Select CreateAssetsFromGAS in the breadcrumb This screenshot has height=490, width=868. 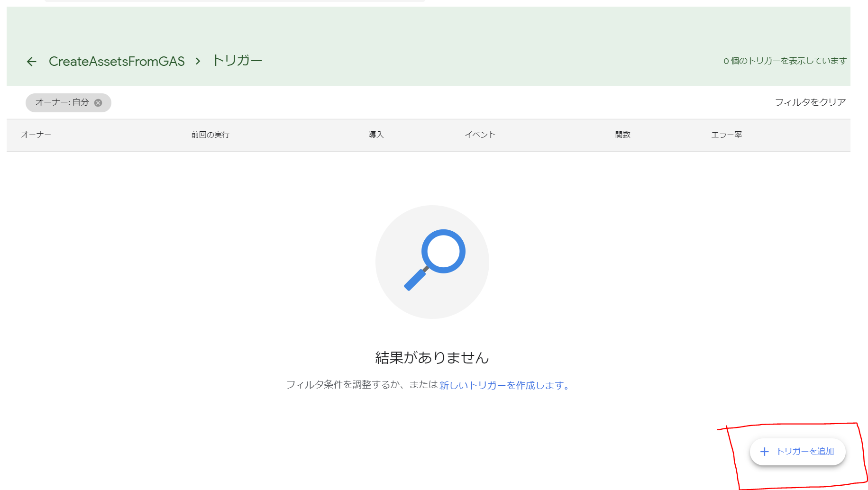point(117,61)
